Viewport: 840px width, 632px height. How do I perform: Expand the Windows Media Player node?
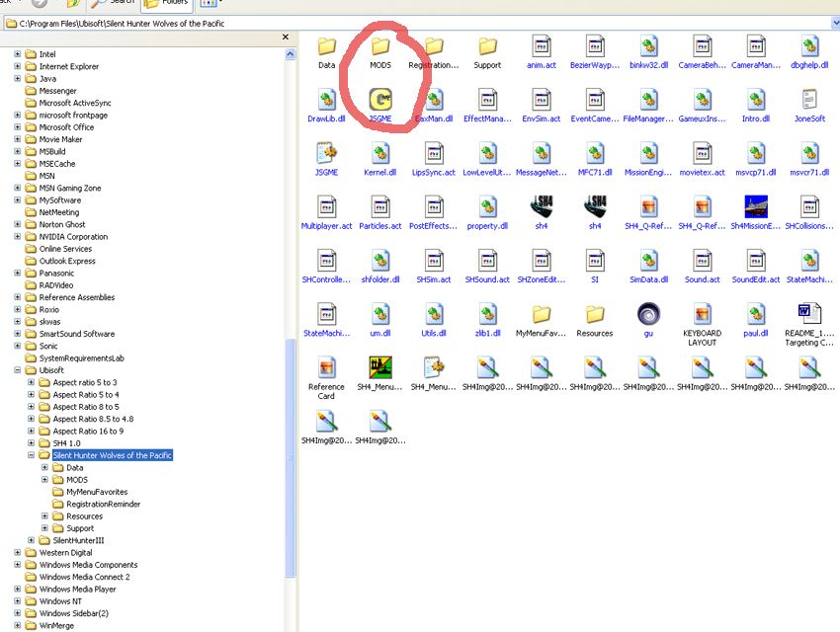pyautogui.click(x=18, y=590)
